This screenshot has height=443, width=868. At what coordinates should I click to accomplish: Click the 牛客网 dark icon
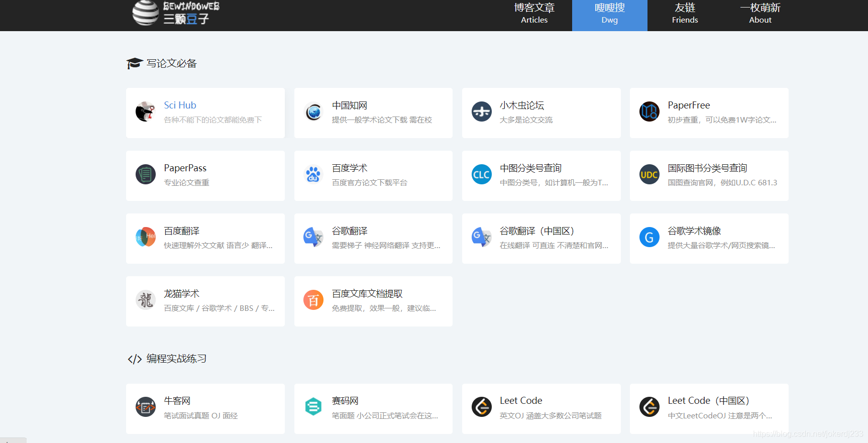[x=146, y=407]
